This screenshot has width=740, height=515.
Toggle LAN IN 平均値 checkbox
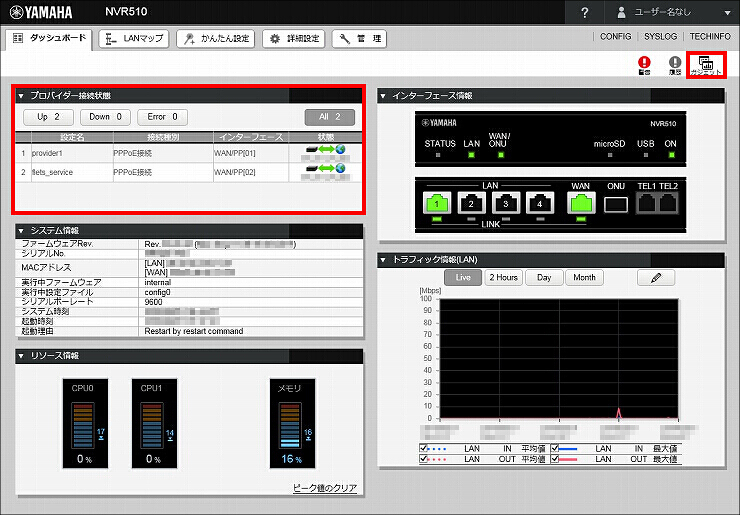[x=423, y=448]
